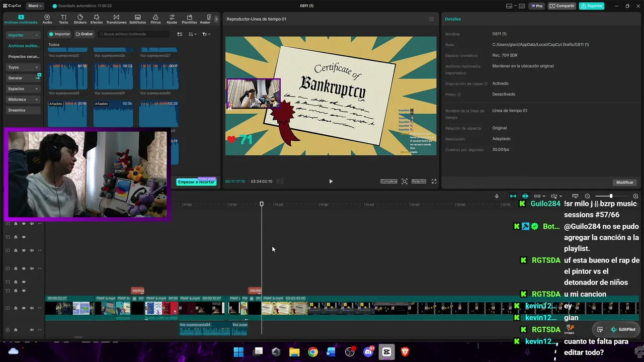
Task: Open the media sort dropdown
Action: point(193,34)
